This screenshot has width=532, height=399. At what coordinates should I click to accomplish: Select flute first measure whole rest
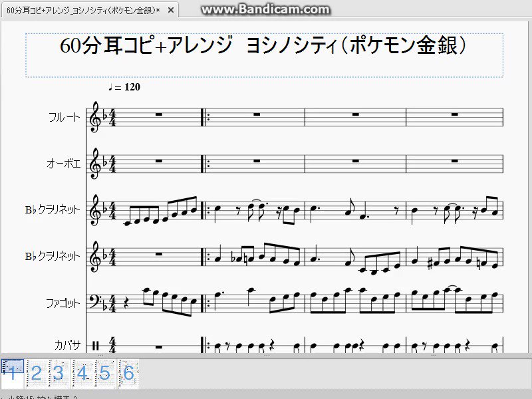click(x=159, y=114)
